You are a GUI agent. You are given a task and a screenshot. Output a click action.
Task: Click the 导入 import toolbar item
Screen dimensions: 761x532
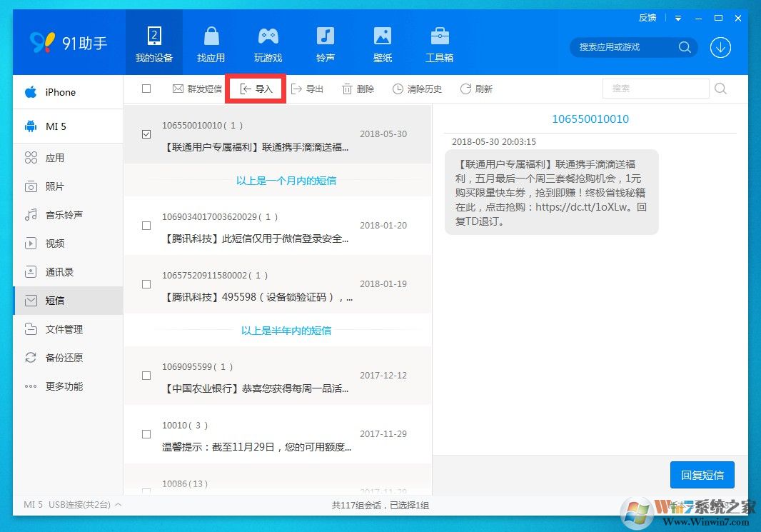pos(256,89)
